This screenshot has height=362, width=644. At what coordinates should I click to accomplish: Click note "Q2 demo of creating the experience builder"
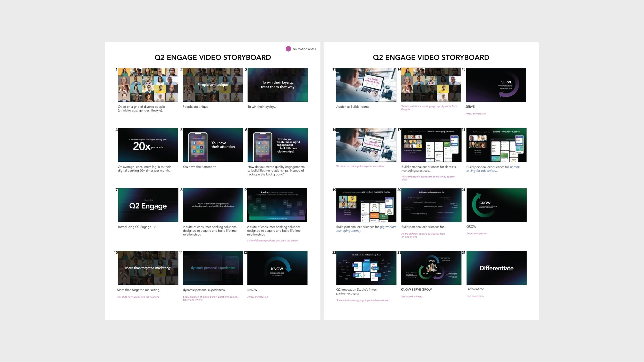[x=360, y=166]
